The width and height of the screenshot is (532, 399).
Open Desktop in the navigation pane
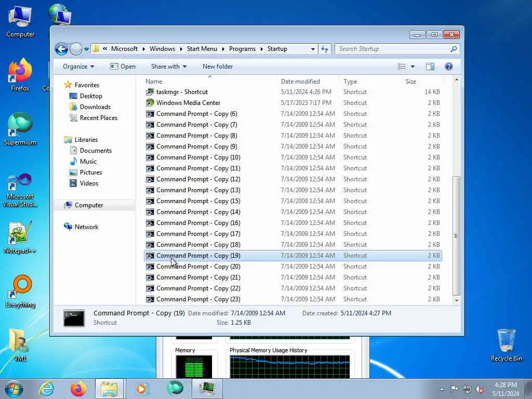pos(90,96)
